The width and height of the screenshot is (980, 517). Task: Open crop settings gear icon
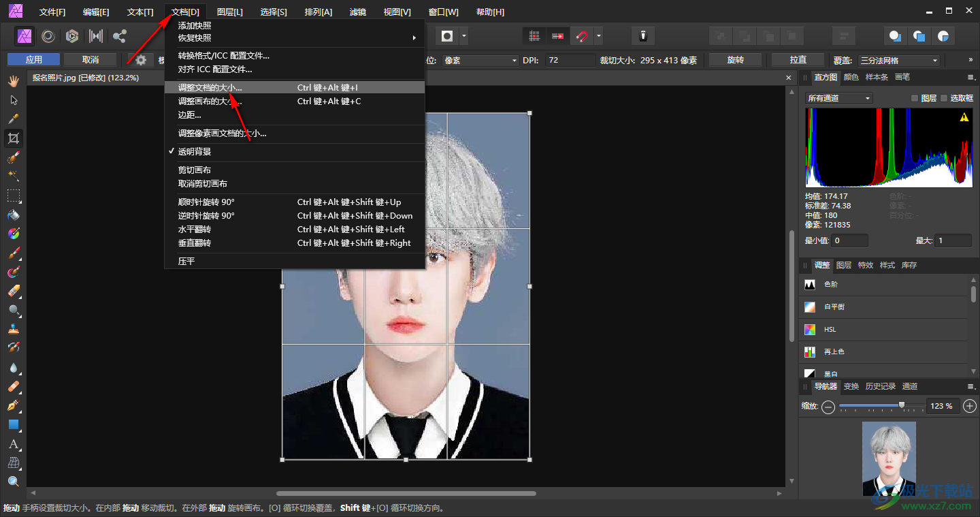click(x=141, y=60)
